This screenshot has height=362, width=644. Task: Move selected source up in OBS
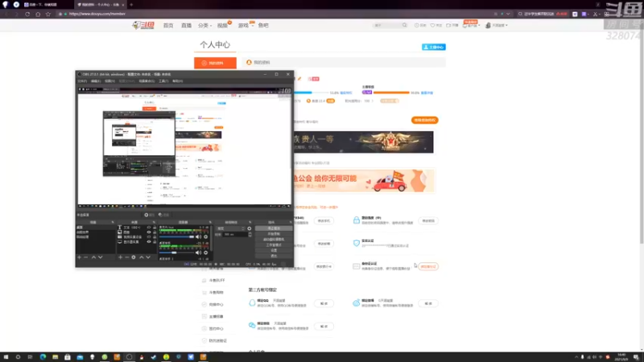[142, 257]
